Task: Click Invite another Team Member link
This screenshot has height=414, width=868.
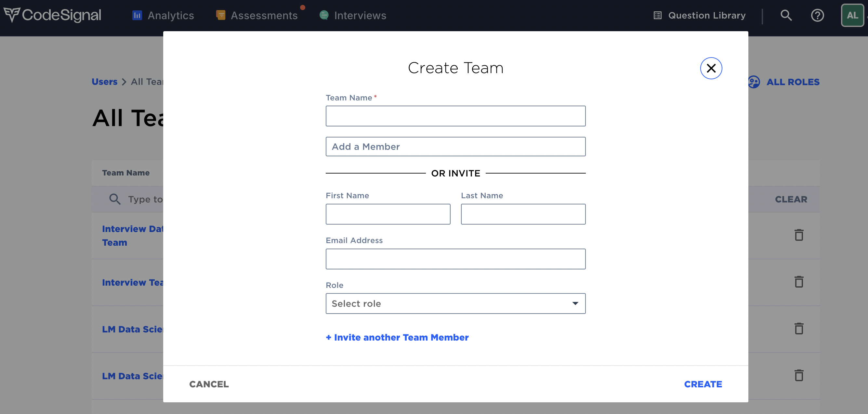Action: click(397, 338)
